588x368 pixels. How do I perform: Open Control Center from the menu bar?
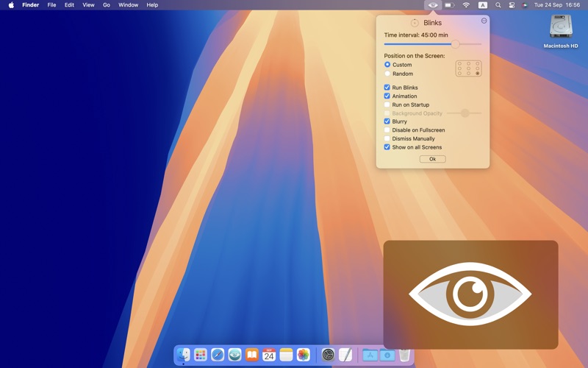click(512, 5)
